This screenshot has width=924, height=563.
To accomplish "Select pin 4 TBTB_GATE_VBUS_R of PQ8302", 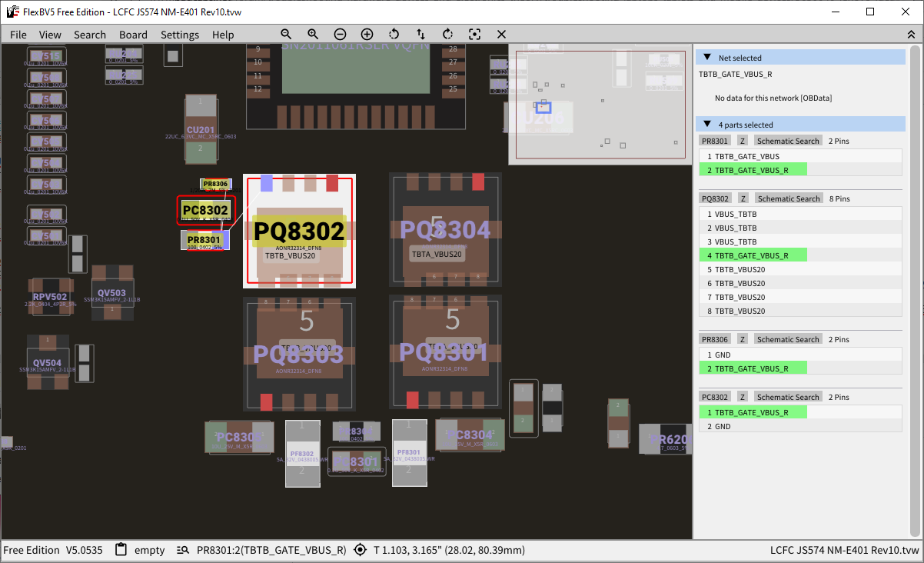I will click(x=752, y=255).
